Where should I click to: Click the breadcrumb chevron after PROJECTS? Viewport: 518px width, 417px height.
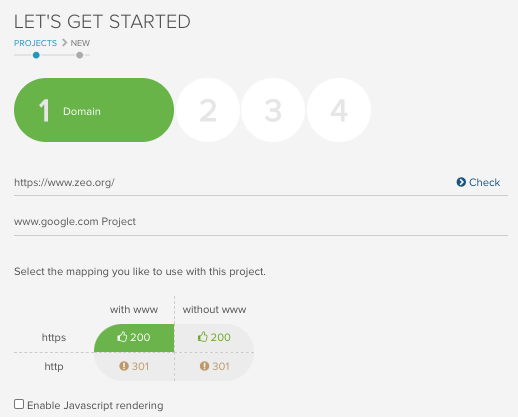click(x=64, y=43)
